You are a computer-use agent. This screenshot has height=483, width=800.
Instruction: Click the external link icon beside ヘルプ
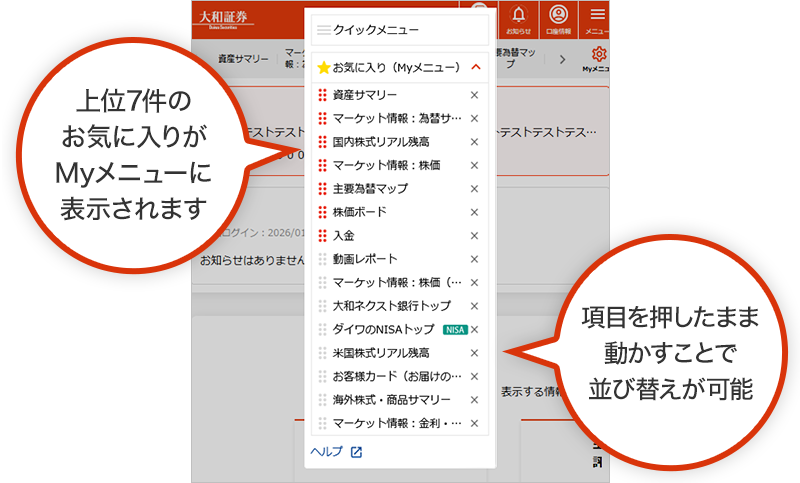[x=356, y=452]
